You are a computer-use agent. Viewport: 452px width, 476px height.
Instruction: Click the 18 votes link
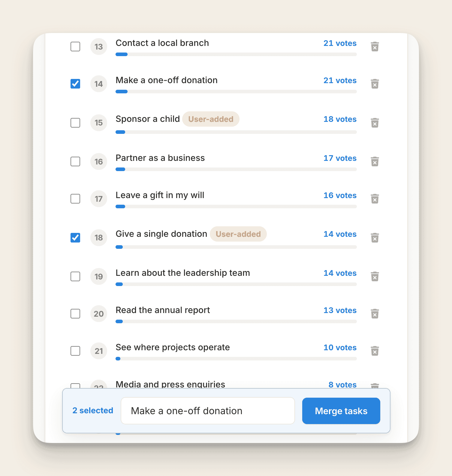click(340, 119)
